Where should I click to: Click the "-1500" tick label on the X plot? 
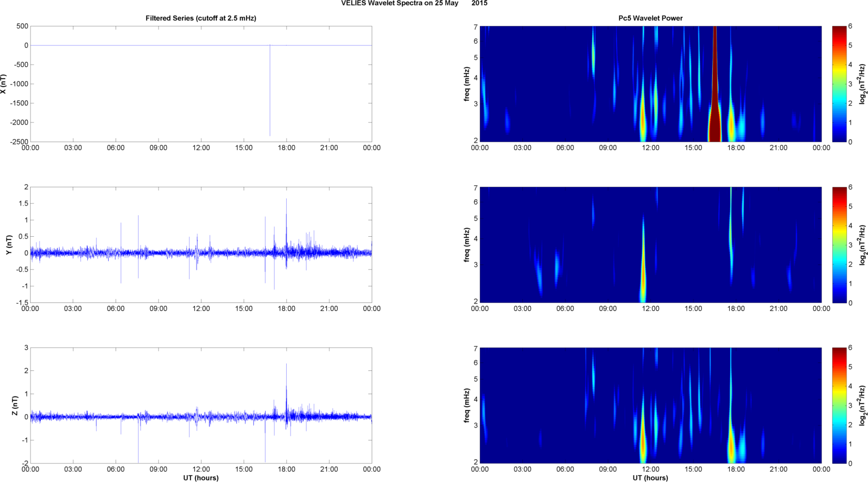19,103
